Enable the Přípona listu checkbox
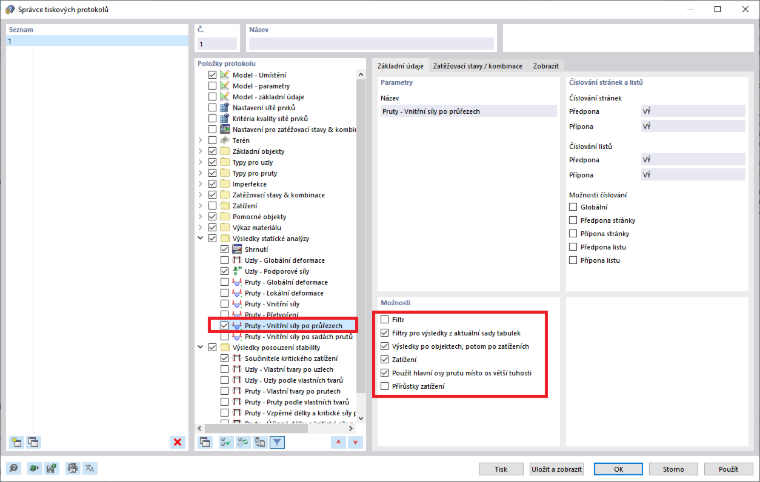This screenshot has width=760, height=482. point(573,260)
